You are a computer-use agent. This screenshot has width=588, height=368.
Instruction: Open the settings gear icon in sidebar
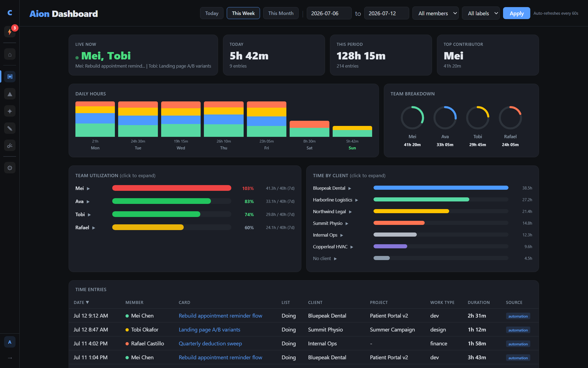tap(10, 168)
